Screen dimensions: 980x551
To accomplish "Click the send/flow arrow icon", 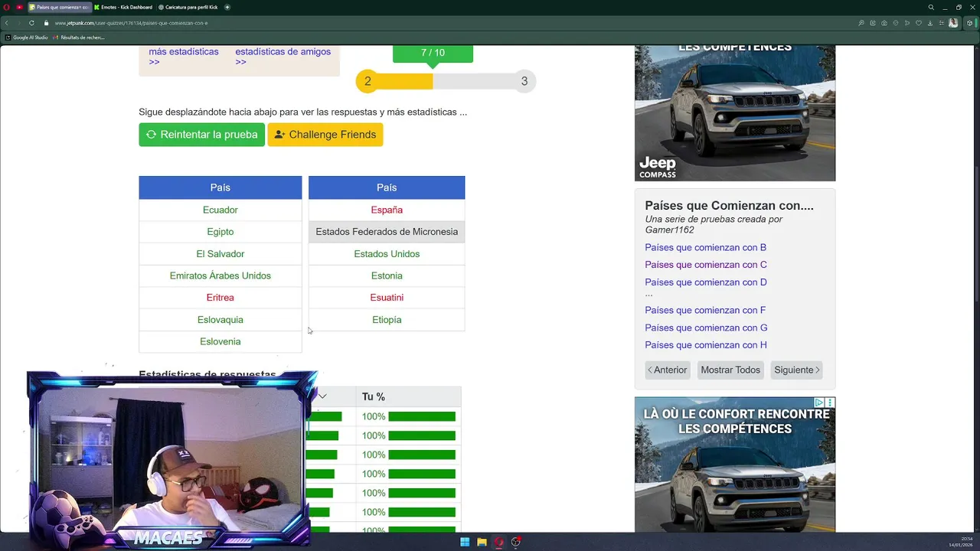I will [907, 23].
